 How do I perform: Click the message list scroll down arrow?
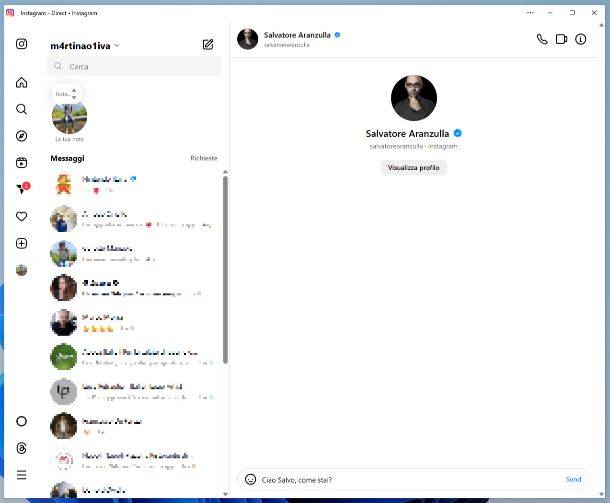(x=225, y=494)
